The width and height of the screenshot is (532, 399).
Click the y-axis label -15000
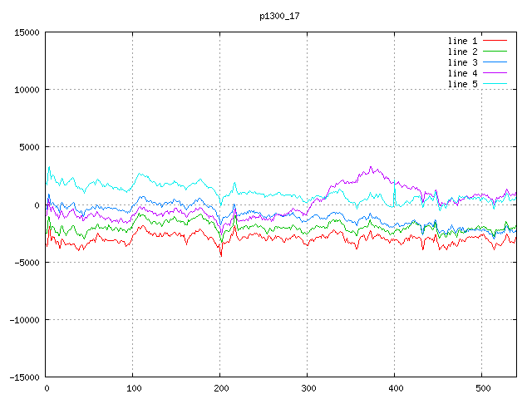click(x=24, y=377)
